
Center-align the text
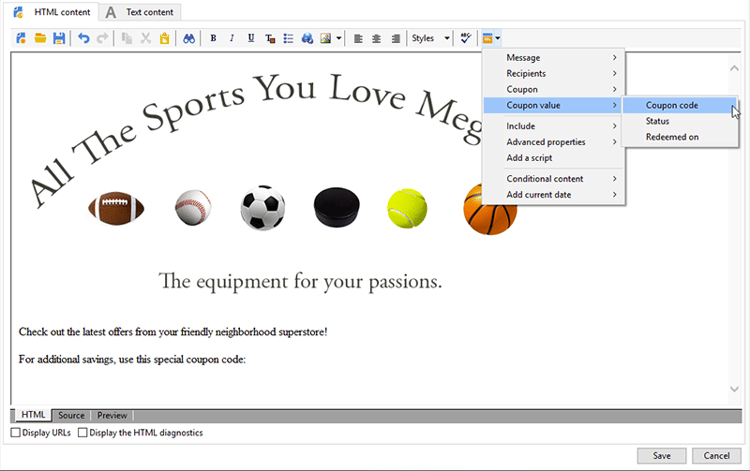click(x=377, y=38)
